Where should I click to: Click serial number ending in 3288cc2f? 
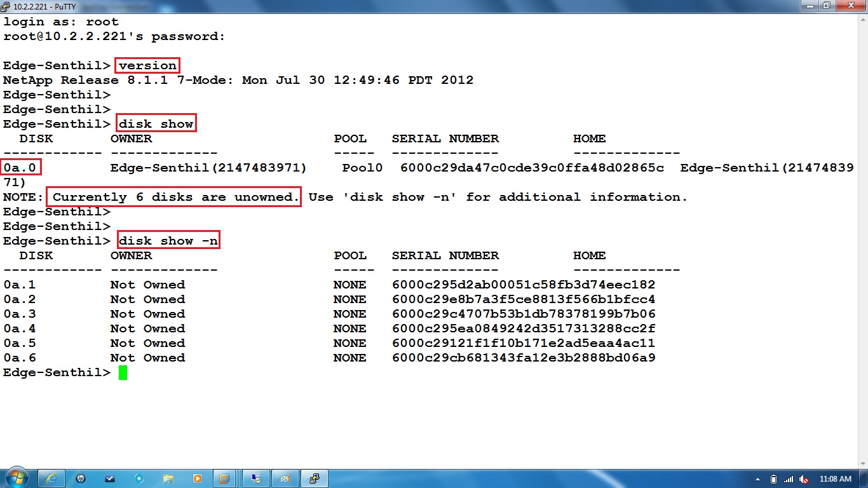click(x=524, y=329)
